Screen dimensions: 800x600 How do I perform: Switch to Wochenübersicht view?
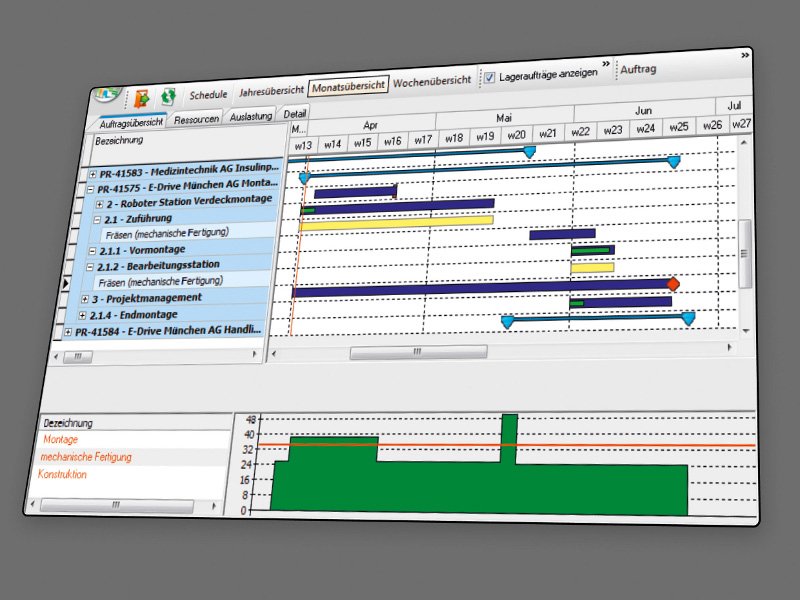(432, 81)
